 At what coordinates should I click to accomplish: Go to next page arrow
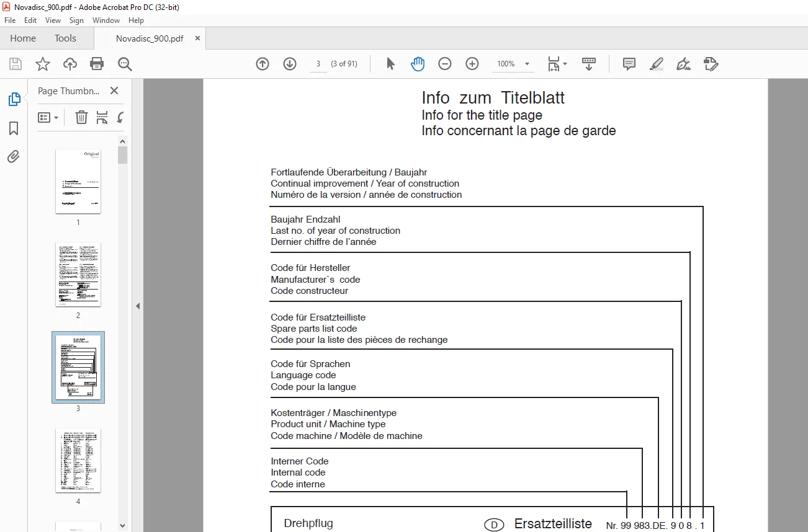coord(290,64)
